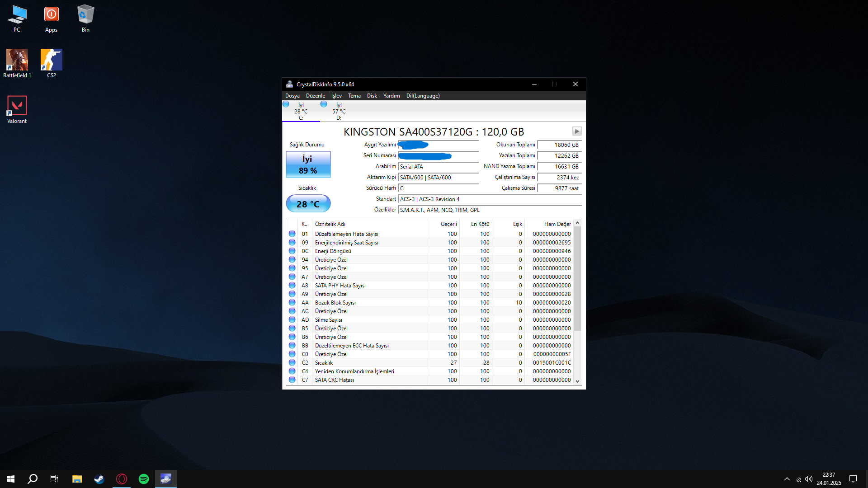Click the Windows Start button

(11, 479)
